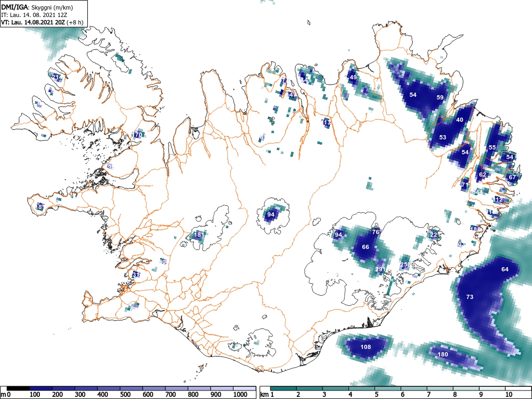Click the 'VT: Lau. 14.08.2021 20Z (+8 h)' line
Screen dimensions: 532x399
point(42,22)
